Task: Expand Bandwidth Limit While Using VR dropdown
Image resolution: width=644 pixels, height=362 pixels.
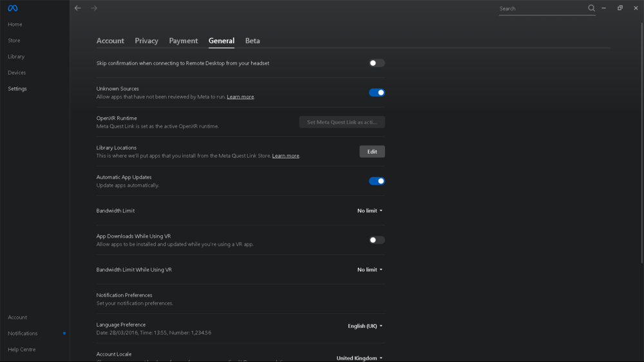Action: pos(370,270)
